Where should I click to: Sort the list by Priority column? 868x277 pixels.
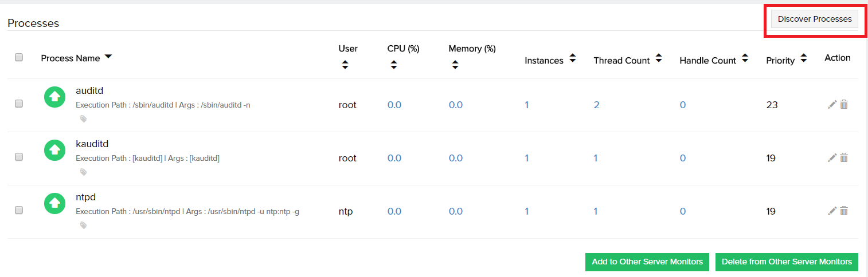click(x=803, y=58)
